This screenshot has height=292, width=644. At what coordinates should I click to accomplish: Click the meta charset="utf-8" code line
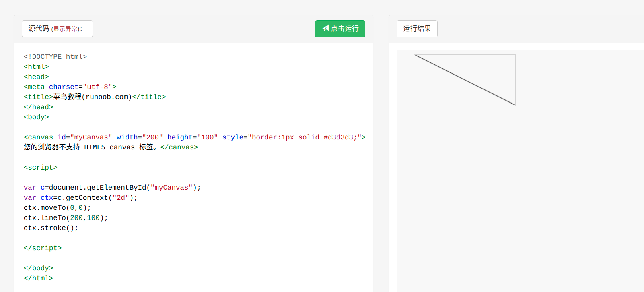coord(70,87)
